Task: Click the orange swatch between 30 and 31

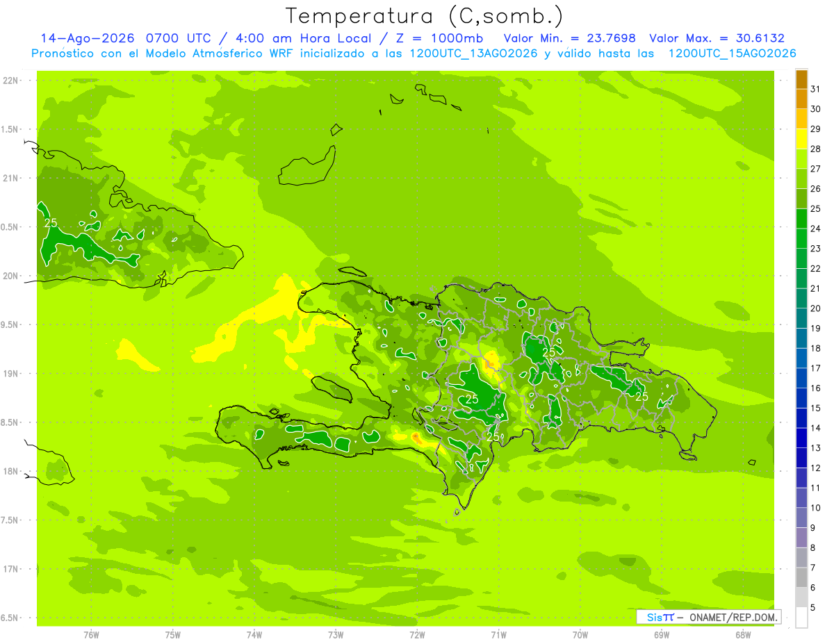Action: coord(801,99)
